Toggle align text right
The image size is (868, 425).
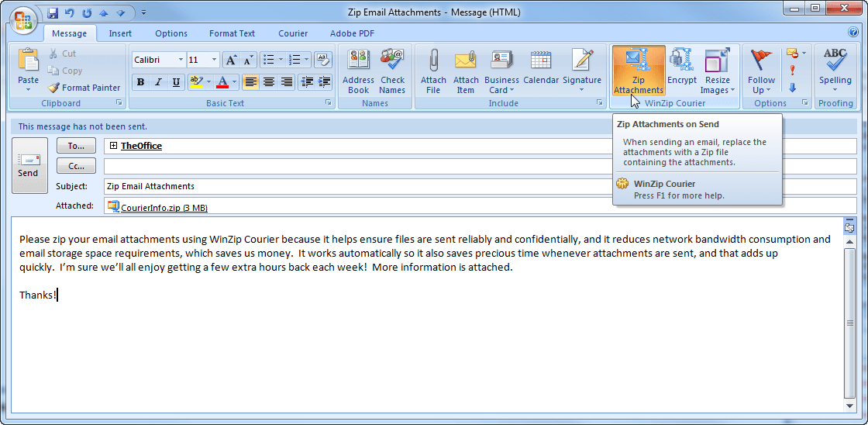coord(286,82)
